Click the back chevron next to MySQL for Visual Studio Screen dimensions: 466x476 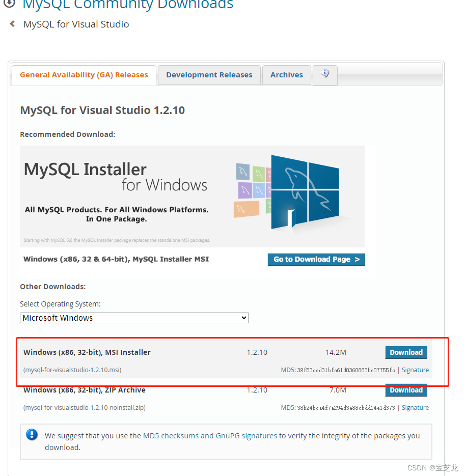pyautogui.click(x=11, y=23)
